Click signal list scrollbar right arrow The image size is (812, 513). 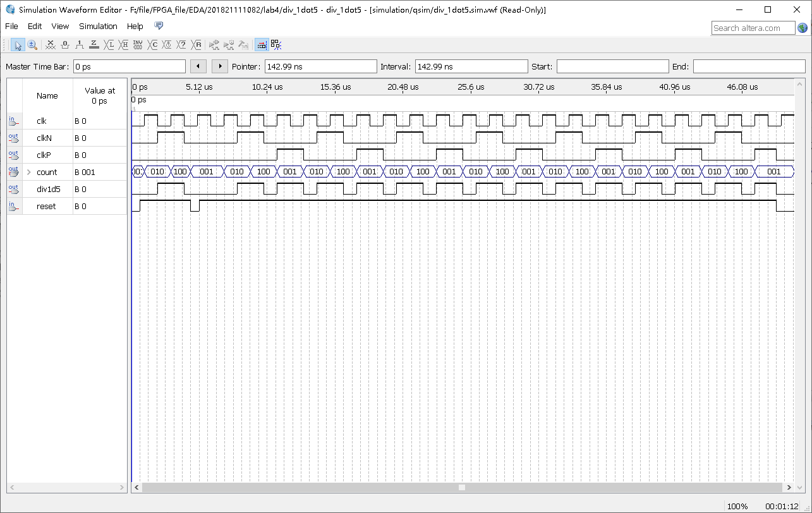point(123,487)
